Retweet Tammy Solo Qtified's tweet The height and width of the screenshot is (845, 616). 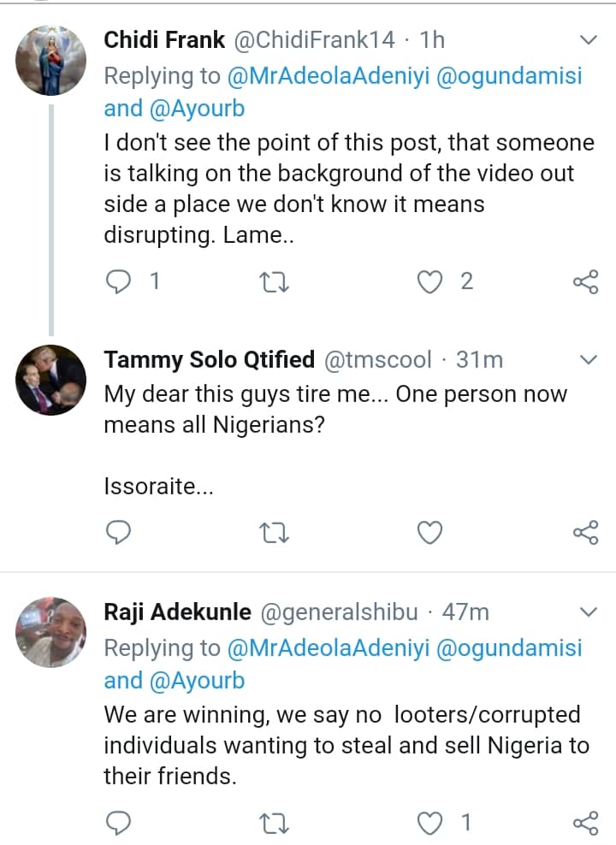pyautogui.click(x=274, y=533)
